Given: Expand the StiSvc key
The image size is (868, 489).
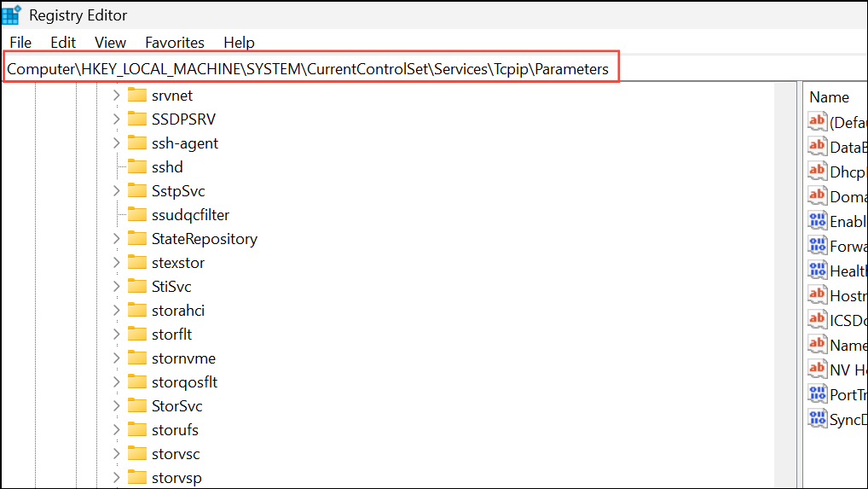Looking at the screenshot, I should pos(116,286).
